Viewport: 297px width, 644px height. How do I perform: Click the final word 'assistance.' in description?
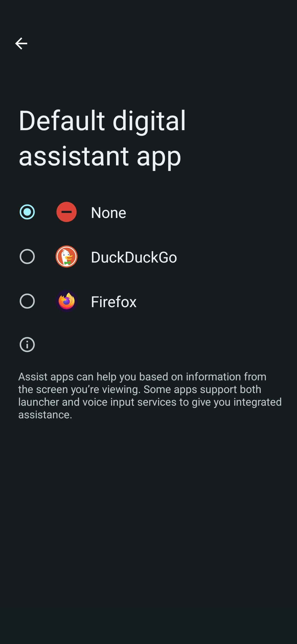click(45, 415)
